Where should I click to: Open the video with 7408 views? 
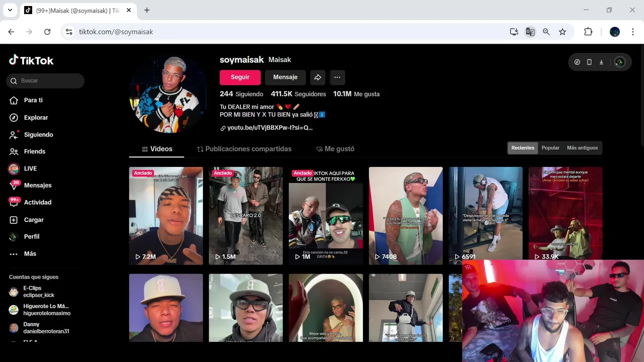pyautogui.click(x=406, y=216)
